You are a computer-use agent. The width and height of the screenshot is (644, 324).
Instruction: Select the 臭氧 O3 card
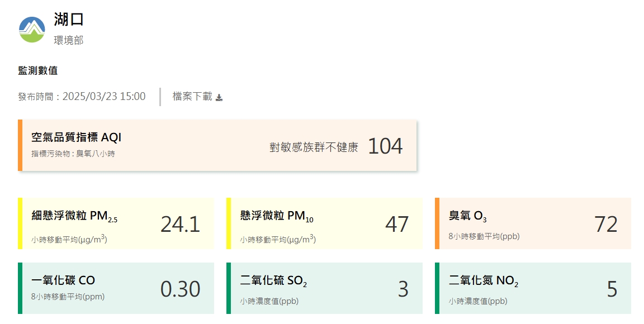point(533,223)
